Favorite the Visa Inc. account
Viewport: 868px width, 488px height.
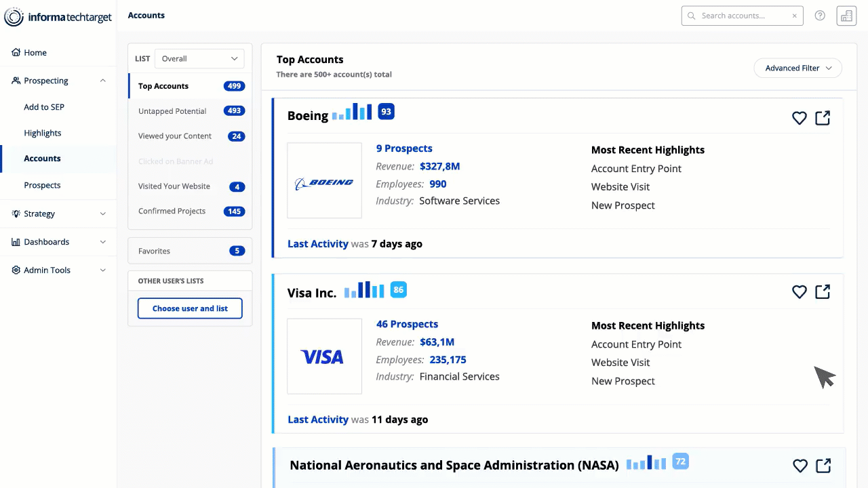[800, 291]
